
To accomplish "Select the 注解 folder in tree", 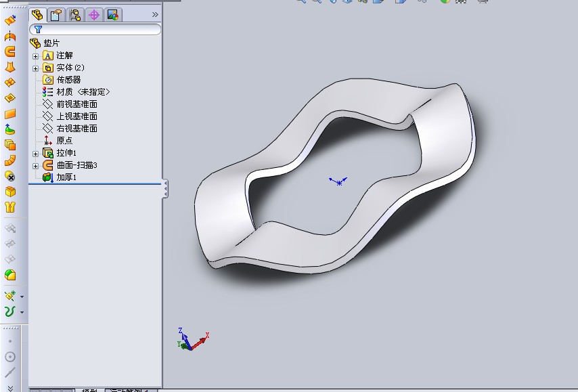I will pyautogui.click(x=58, y=56).
